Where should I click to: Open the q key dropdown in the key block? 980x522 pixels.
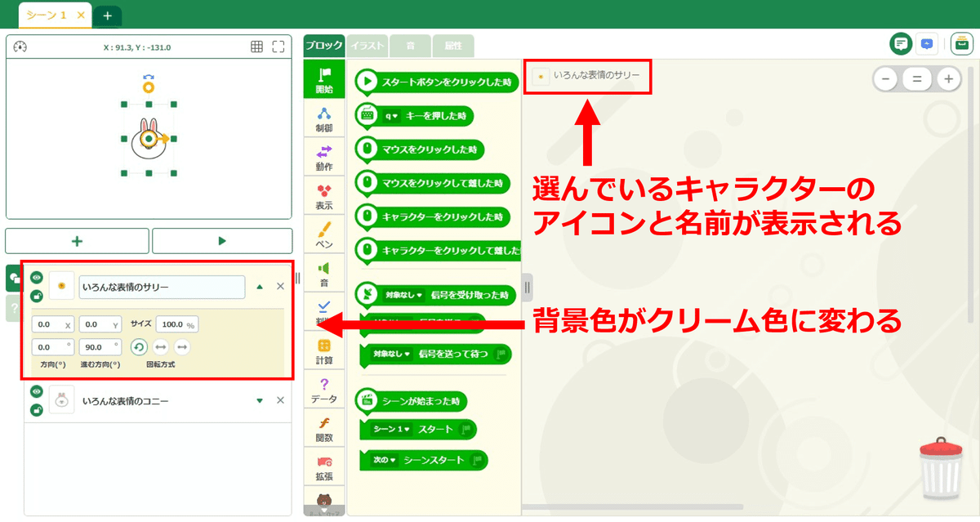(390, 116)
